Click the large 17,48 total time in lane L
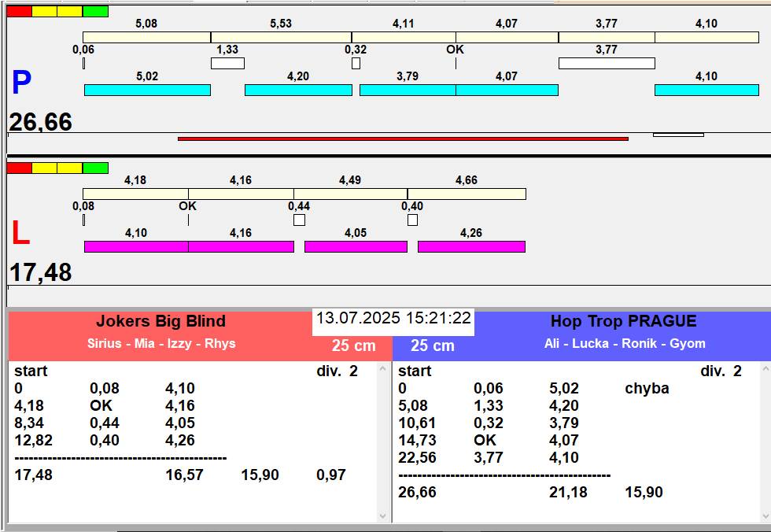The width and height of the screenshot is (771, 532). tap(41, 272)
